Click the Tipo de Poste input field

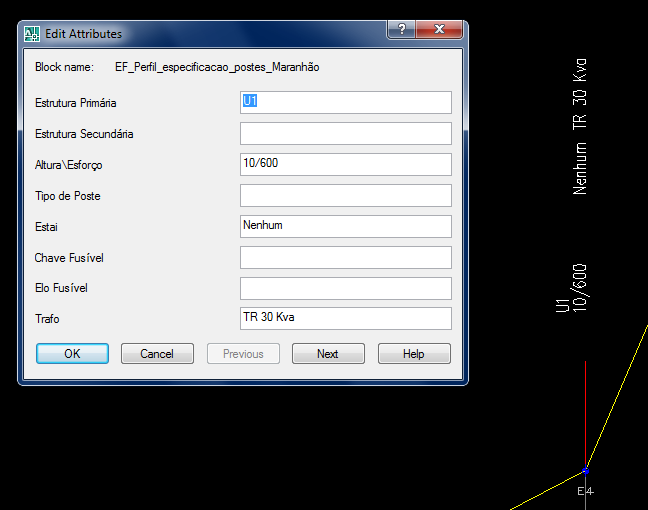point(346,195)
